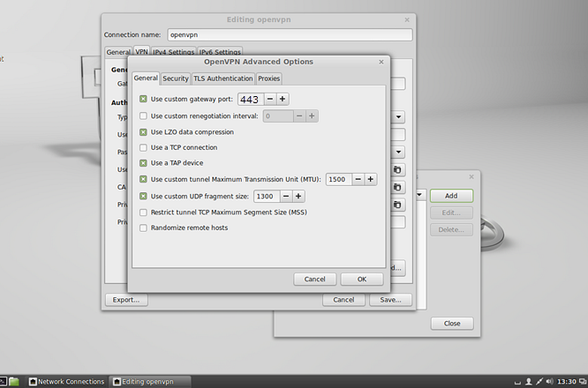Switch to IPv6 Settings tab in Editing openvpn

[220, 52]
